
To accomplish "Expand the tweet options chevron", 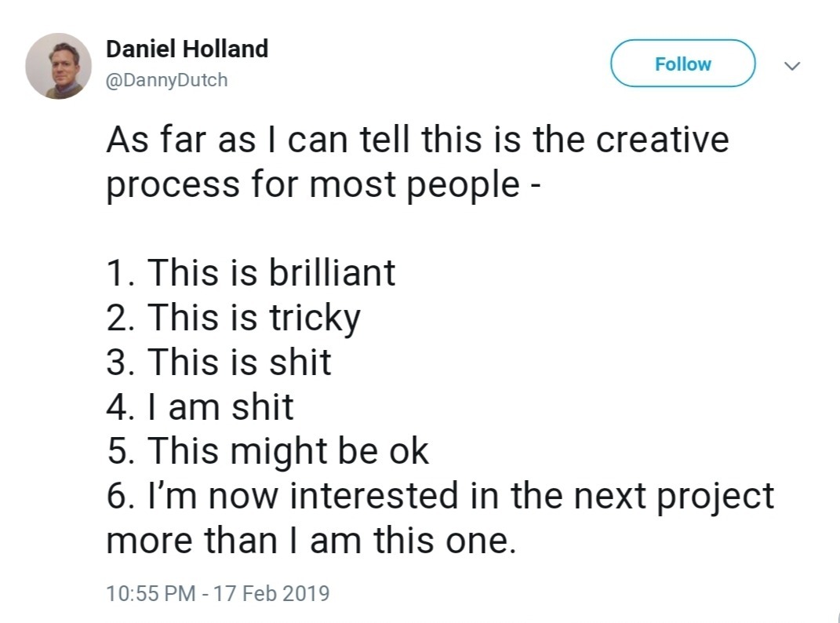I will click(x=792, y=67).
